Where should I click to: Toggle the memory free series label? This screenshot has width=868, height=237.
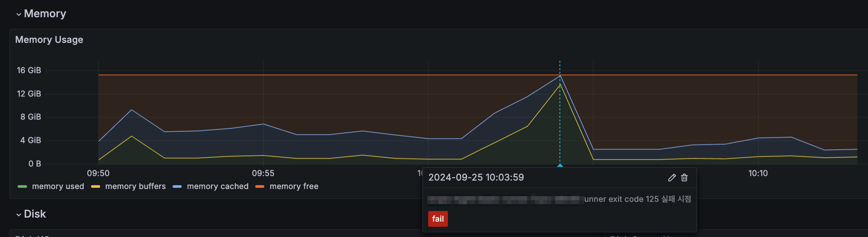click(x=294, y=186)
